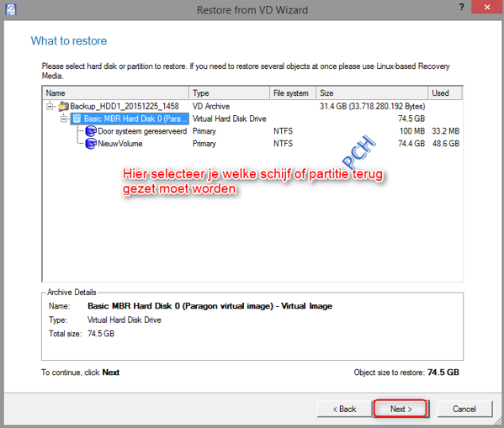Screen dimensions: 504x428
Task: Sort by the File system column header
Action: pyautogui.click(x=293, y=93)
